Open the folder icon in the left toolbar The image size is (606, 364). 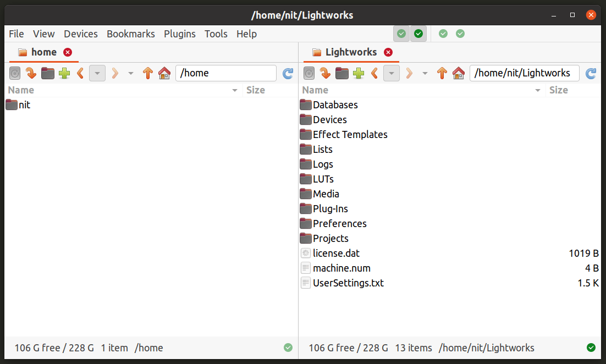click(x=48, y=73)
